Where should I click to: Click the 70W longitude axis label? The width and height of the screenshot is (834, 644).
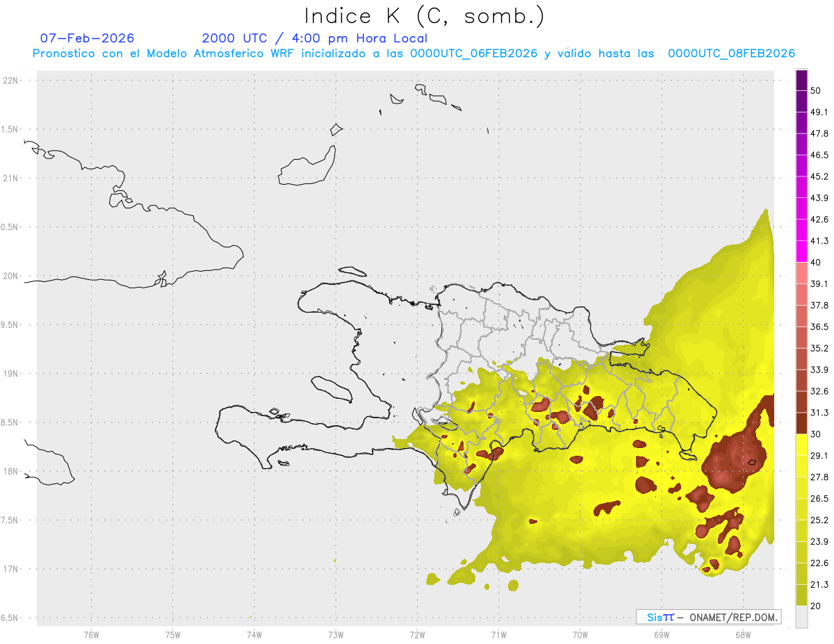pyautogui.click(x=580, y=634)
